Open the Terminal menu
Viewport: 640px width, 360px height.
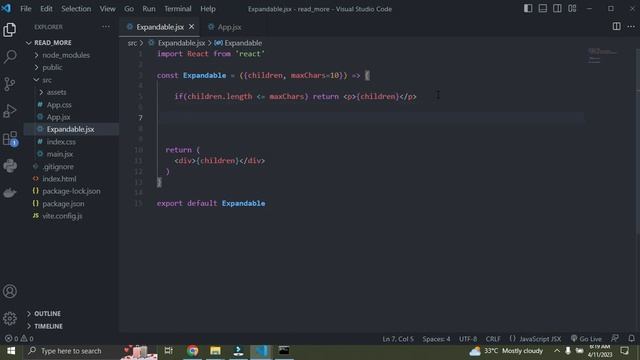point(178,9)
